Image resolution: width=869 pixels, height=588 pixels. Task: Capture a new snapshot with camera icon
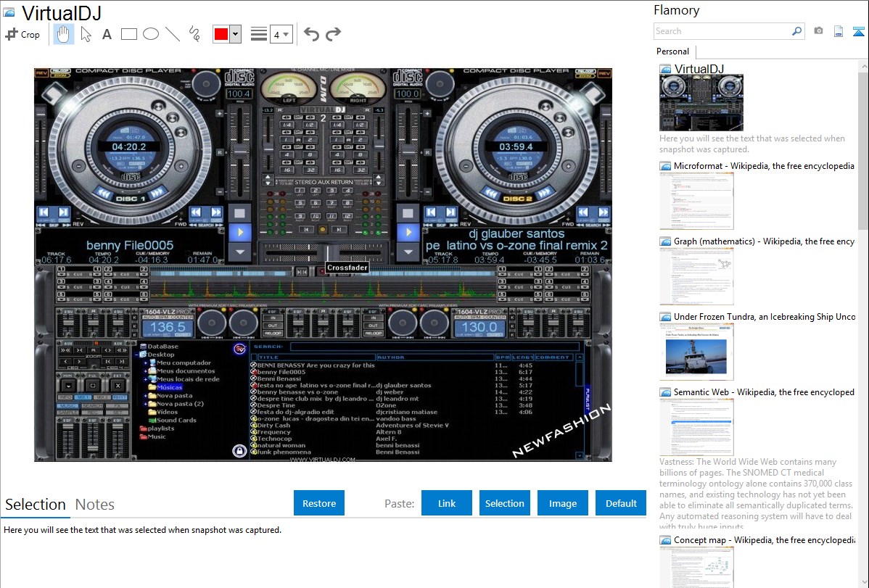coord(818,31)
